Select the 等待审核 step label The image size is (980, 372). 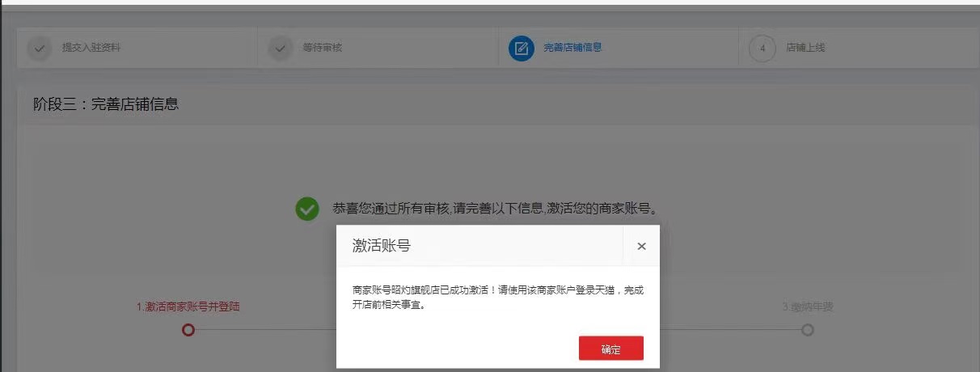coord(323,48)
